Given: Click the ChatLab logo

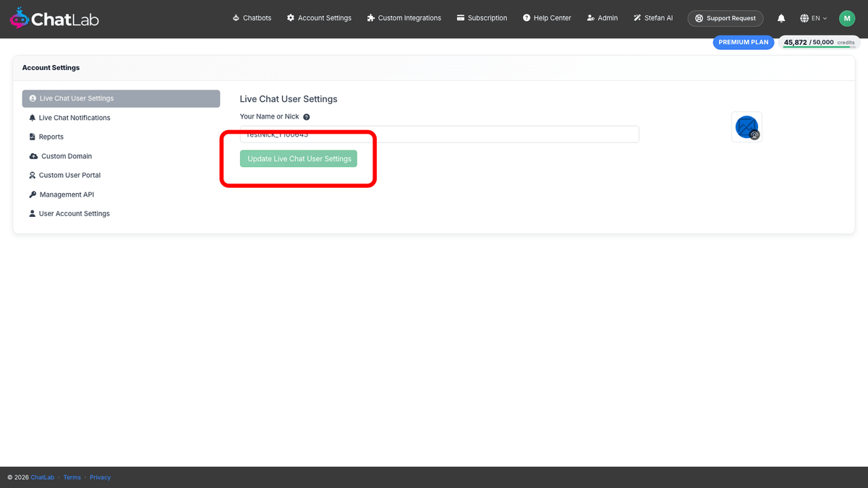Looking at the screenshot, I should tap(54, 18).
